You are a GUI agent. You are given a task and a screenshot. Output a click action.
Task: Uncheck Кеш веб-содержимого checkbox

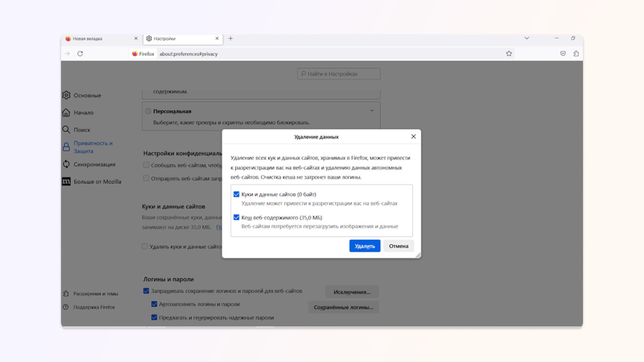(x=236, y=218)
